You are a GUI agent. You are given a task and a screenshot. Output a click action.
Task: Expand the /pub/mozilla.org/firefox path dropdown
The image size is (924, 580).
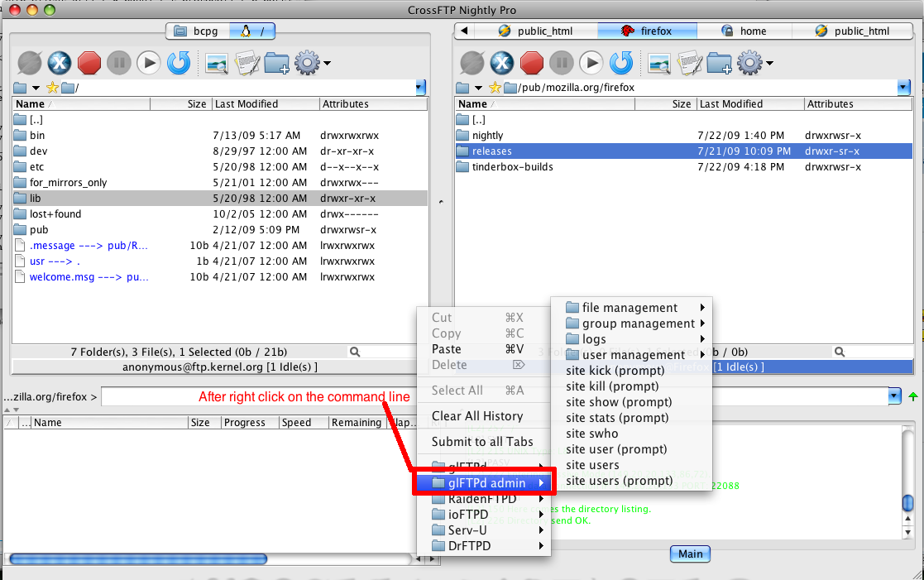pos(904,88)
